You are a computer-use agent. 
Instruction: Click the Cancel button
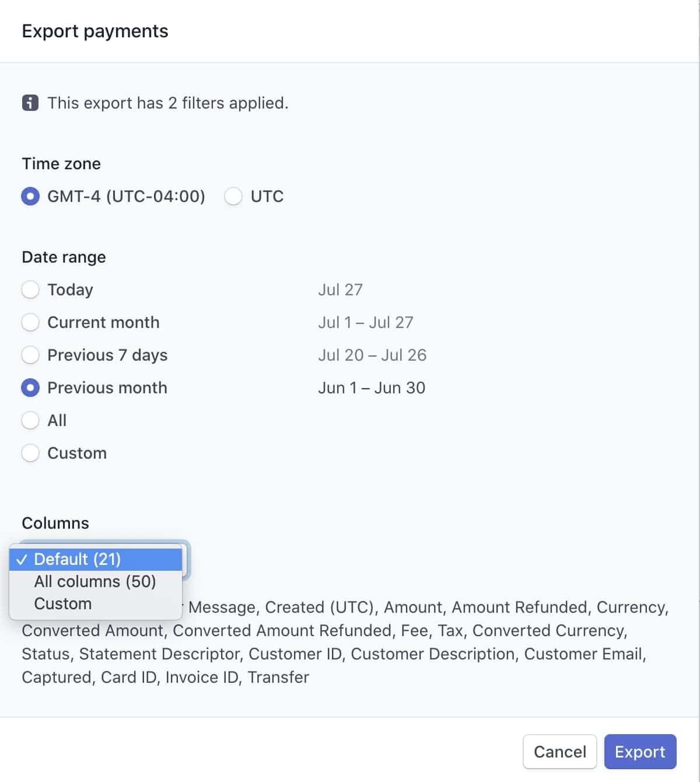559,752
